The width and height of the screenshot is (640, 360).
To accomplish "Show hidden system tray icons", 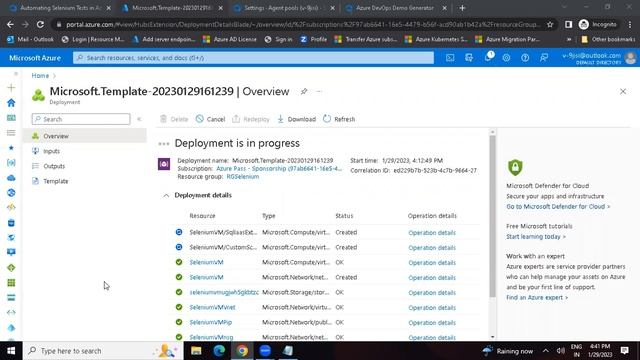I will pyautogui.click(x=546, y=351).
